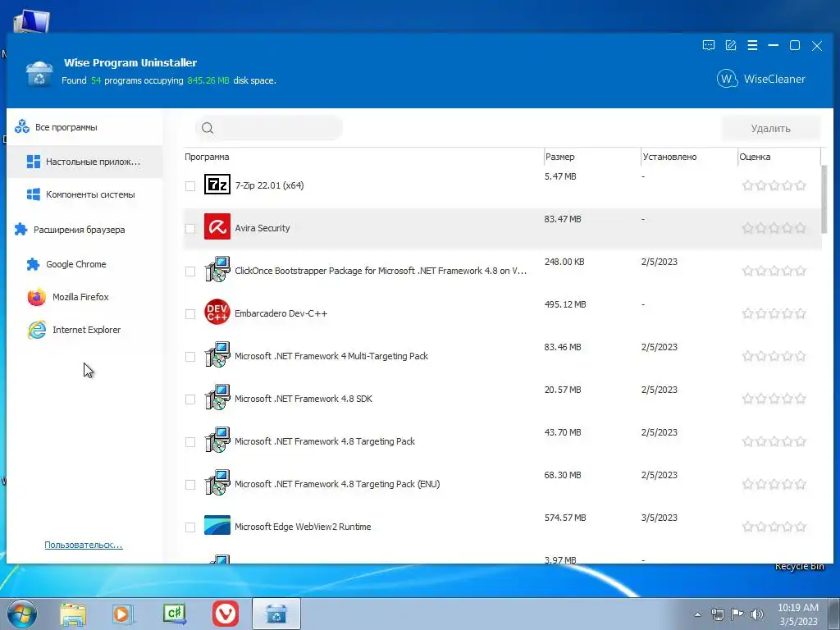Sort by Размер column header
The image size is (840, 630).
coord(592,157)
